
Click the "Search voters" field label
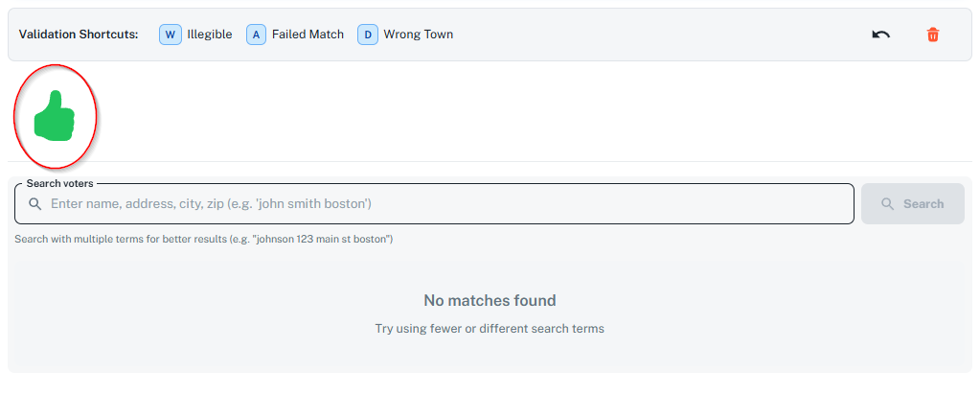59,183
